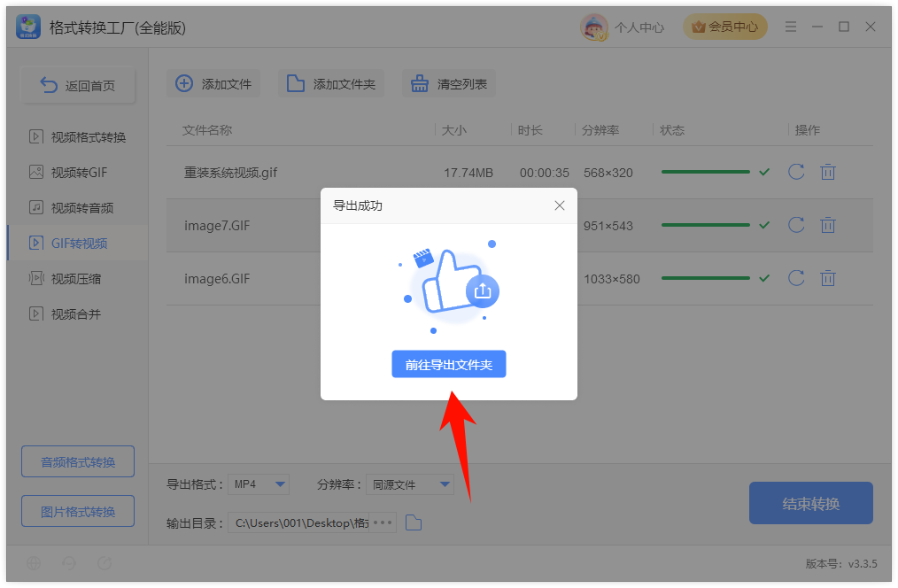Screen dimensions: 898x588
Task: Click the 17.74MB size value
Action: pyautogui.click(x=468, y=173)
